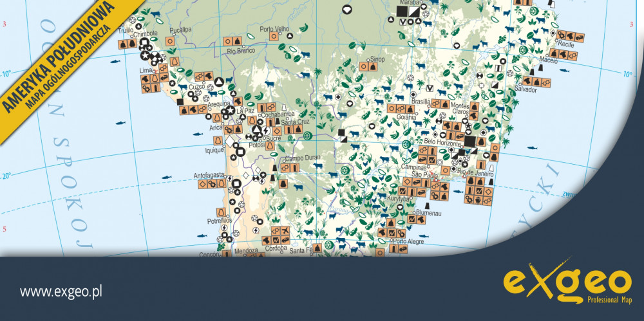Click the Arica city label

click(x=215, y=127)
